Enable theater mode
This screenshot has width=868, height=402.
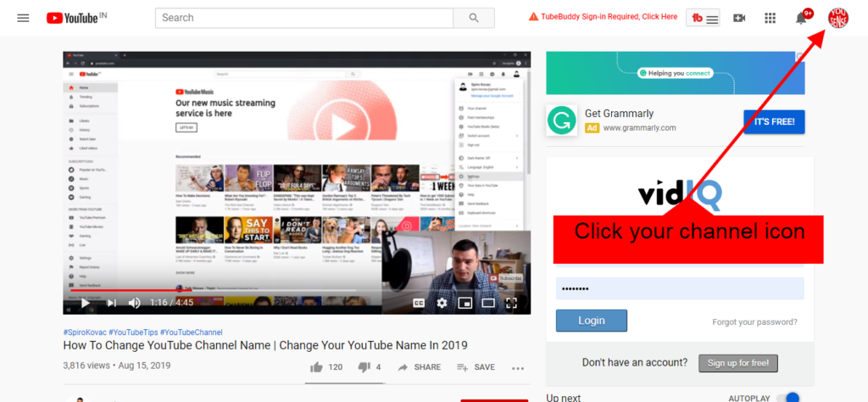[x=488, y=303]
